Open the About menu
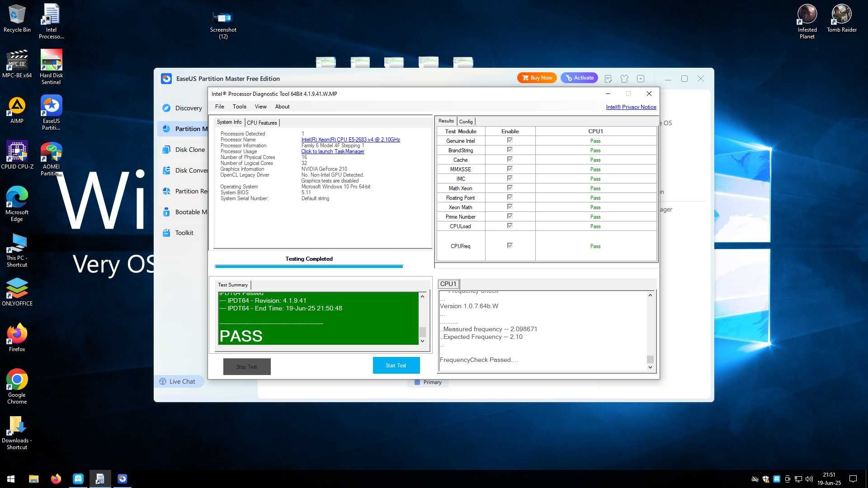Viewport: 868px width, 488px height. tap(282, 107)
